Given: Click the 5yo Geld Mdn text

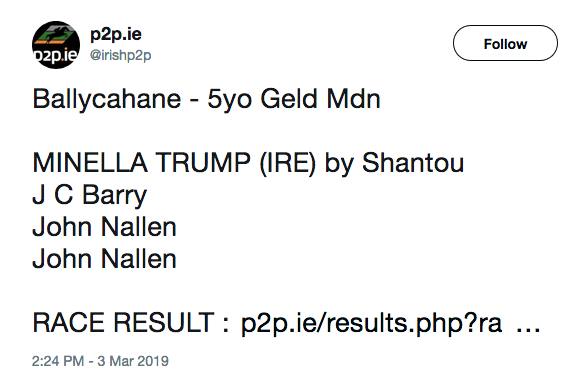Looking at the screenshot, I should [x=294, y=99].
